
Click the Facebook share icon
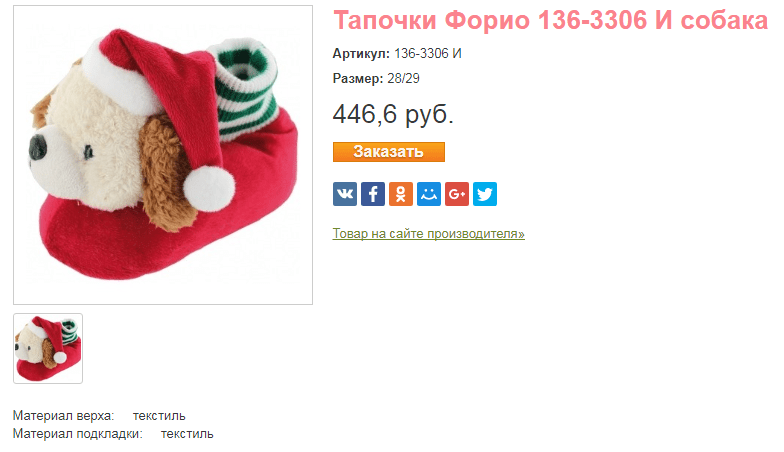373,194
